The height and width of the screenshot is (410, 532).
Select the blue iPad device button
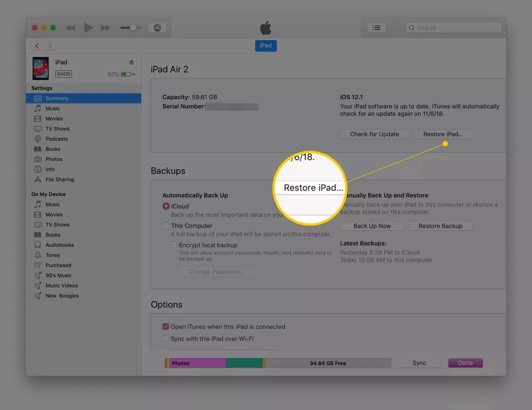(265, 45)
